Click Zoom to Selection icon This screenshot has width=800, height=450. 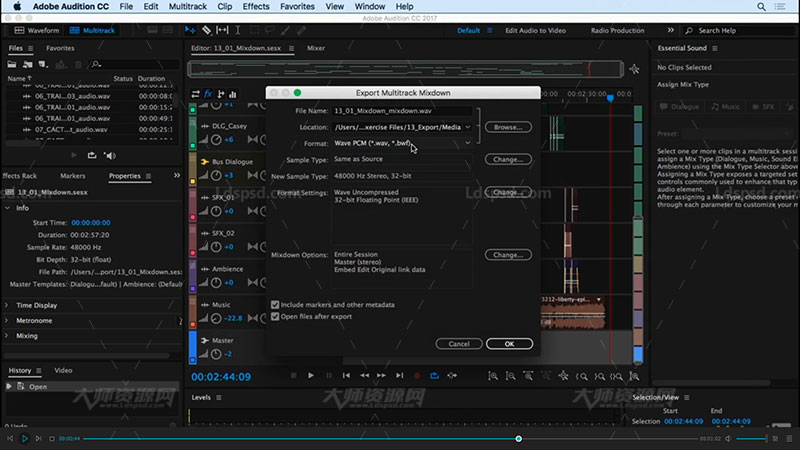click(x=616, y=376)
